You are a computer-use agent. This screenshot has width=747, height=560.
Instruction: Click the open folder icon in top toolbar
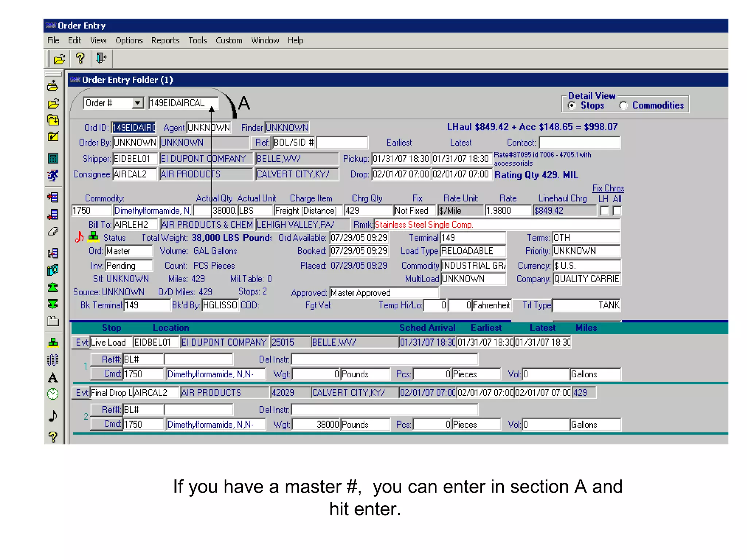pyautogui.click(x=59, y=59)
